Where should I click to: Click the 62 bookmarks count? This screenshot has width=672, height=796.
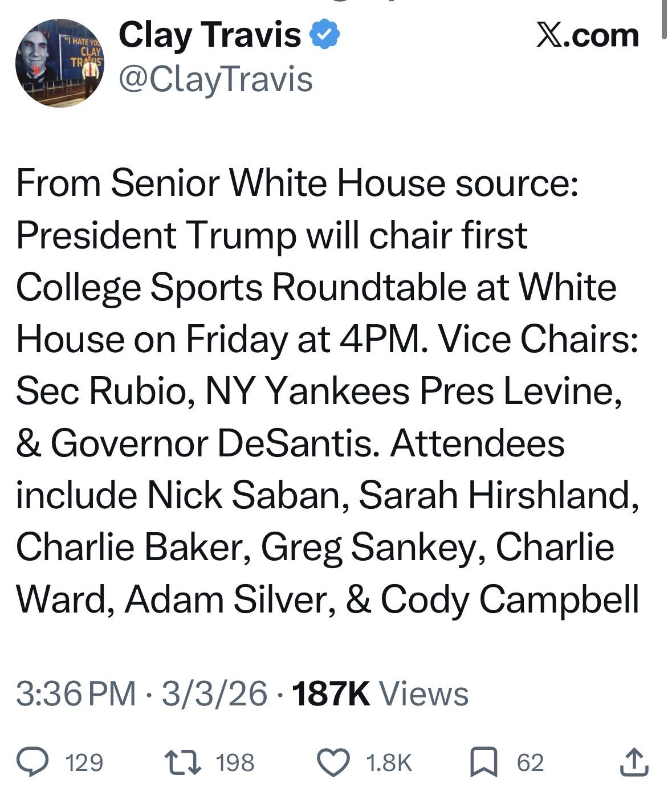(530, 763)
